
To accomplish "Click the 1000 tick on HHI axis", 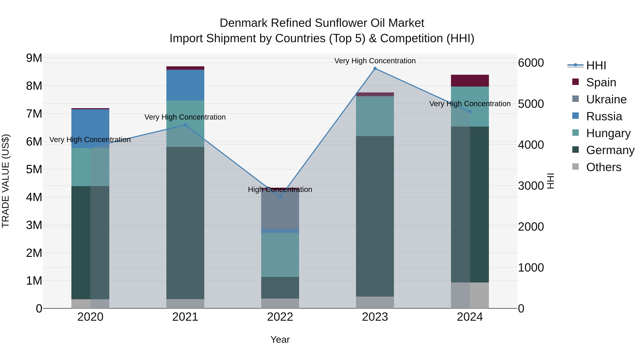I will 531,268.
